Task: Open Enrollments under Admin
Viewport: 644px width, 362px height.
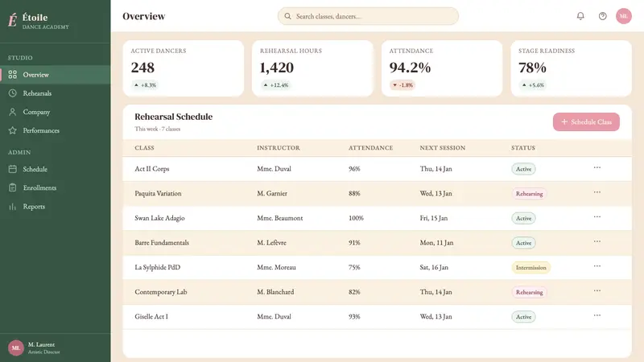Action: (55, 187)
